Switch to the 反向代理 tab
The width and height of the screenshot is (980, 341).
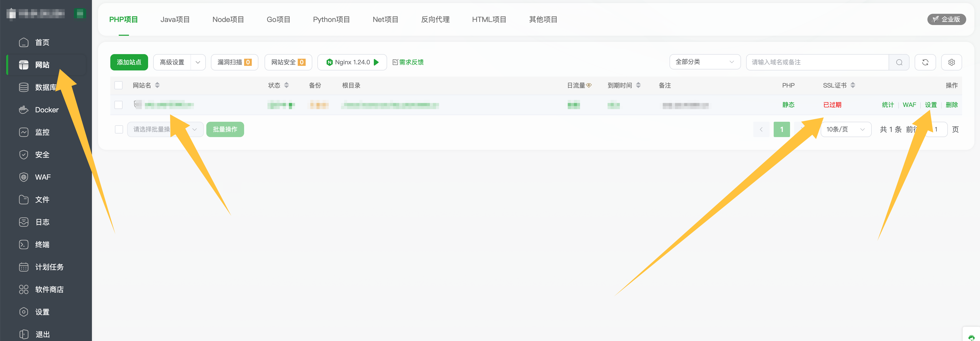(x=435, y=19)
